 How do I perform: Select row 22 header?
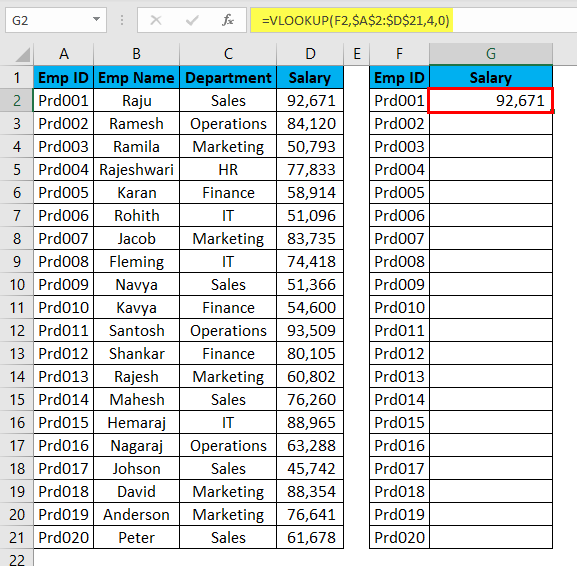pos(17,559)
